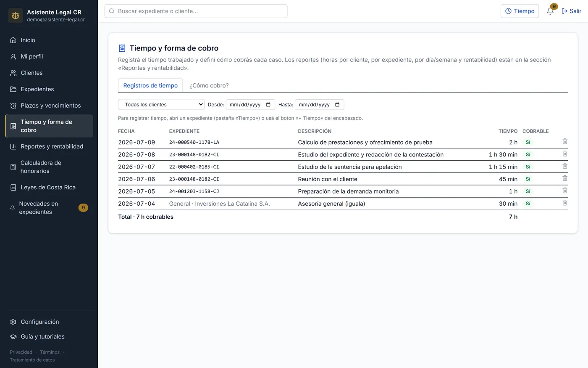Viewport: 588px width, 368px height.
Task: Click Salir to log out
Action: tap(572, 11)
